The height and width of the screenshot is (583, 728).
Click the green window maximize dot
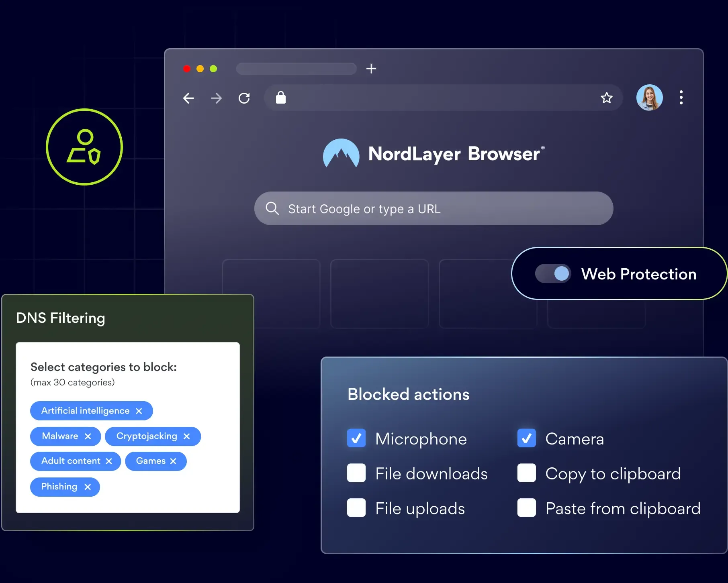point(213,69)
